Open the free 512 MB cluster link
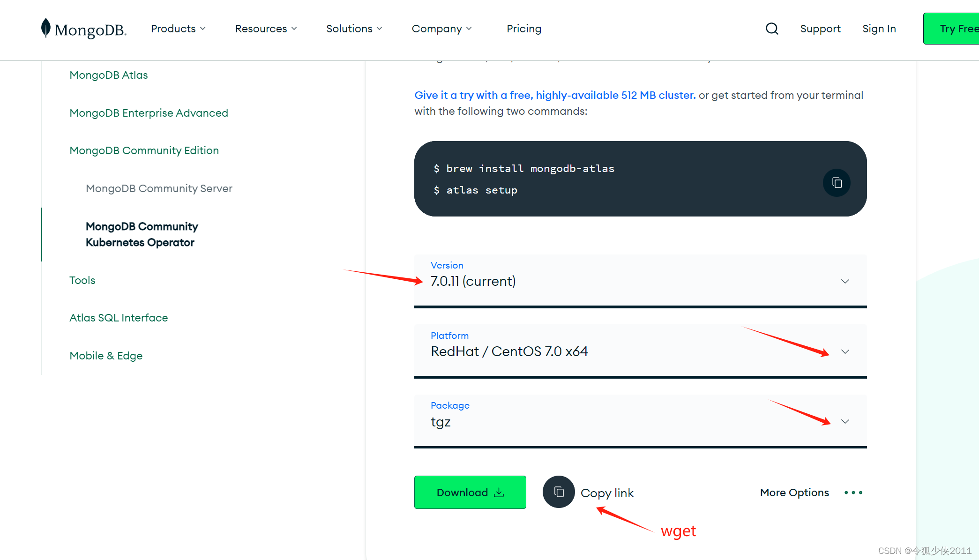The image size is (979, 560). point(554,95)
